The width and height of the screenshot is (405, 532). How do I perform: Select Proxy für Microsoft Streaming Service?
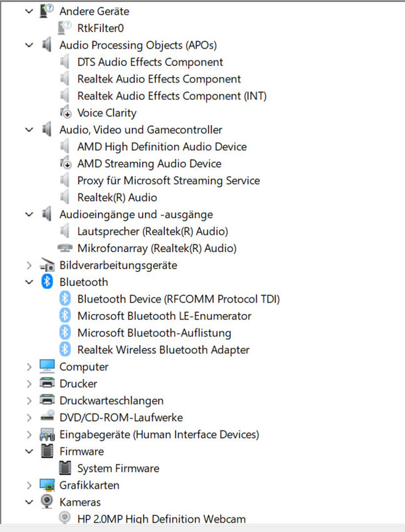point(168,180)
